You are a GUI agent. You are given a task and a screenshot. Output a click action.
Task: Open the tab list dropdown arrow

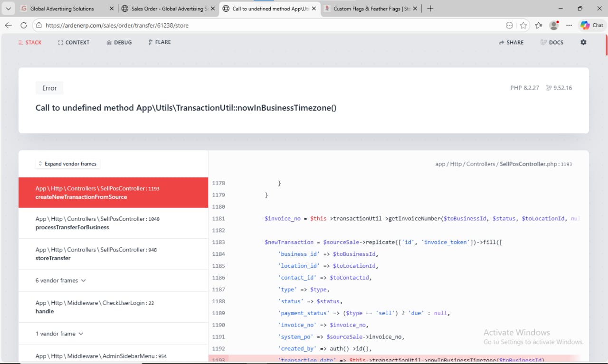tap(8, 9)
